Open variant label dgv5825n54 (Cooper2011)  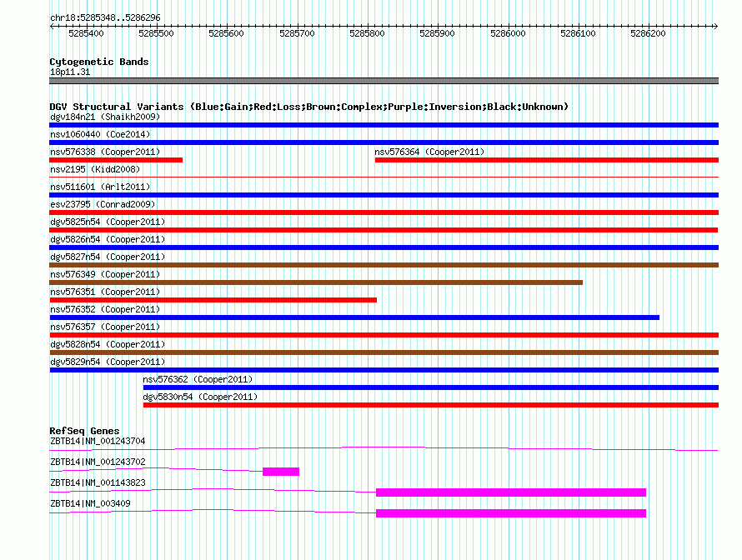108,222
